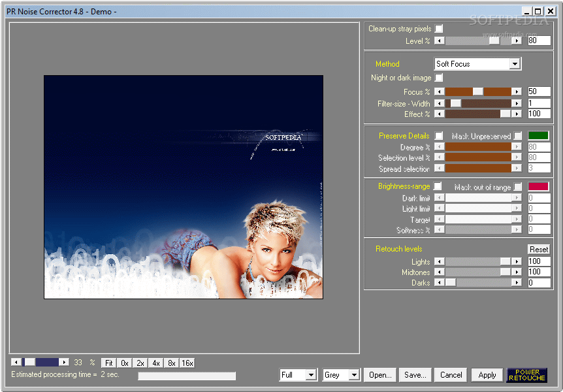Click left arrow of Level % slider

[439, 41]
